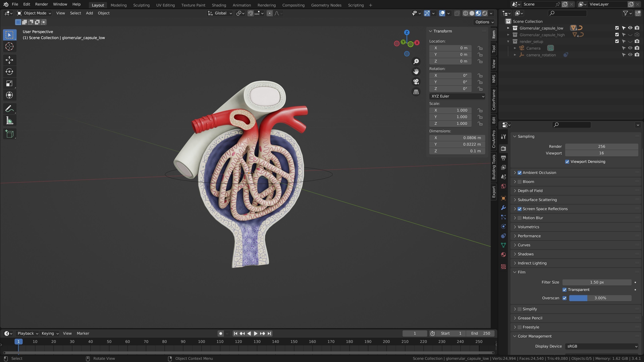
Task: Switch to the Shading workspace tab
Action: (219, 5)
